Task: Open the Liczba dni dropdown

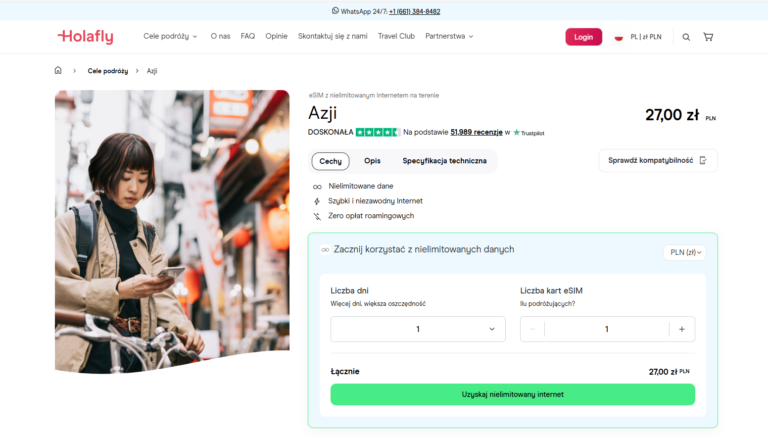Action: pyautogui.click(x=418, y=329)
